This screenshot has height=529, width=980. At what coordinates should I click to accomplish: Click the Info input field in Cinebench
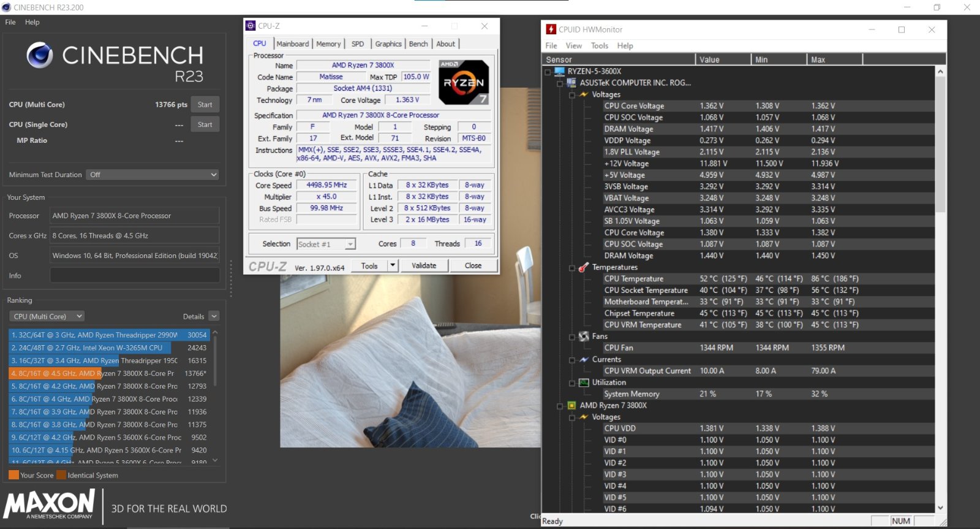coord(135,275)
